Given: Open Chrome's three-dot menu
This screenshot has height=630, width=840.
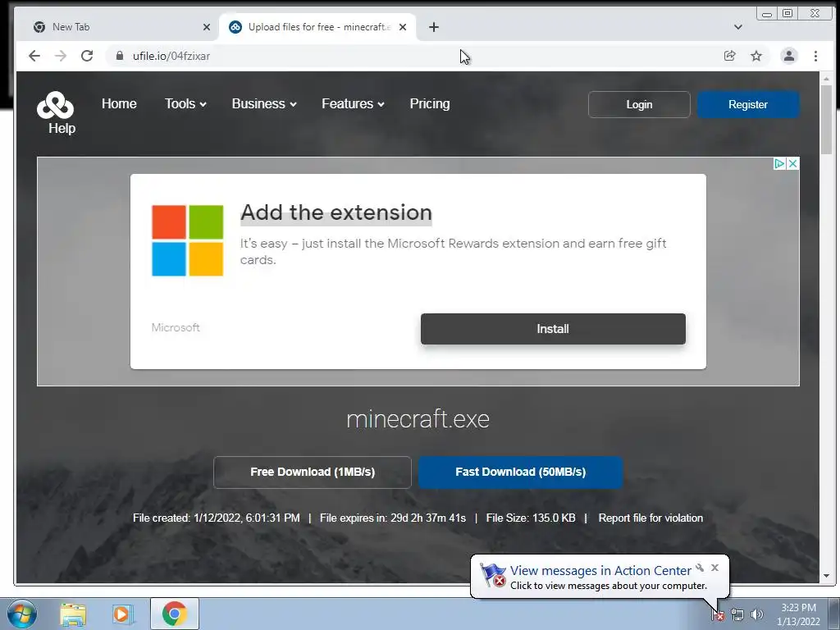Looking at the screenshot, I should 815,56.
